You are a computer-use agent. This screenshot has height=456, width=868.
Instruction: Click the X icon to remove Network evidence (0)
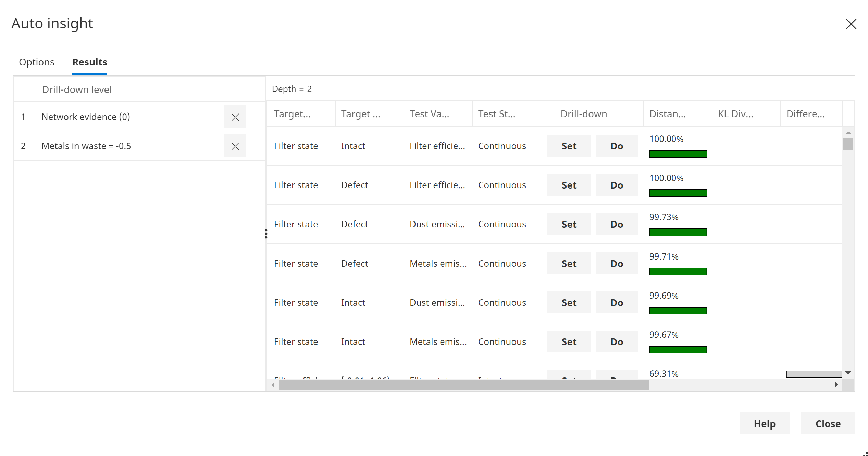click(235, 117)
